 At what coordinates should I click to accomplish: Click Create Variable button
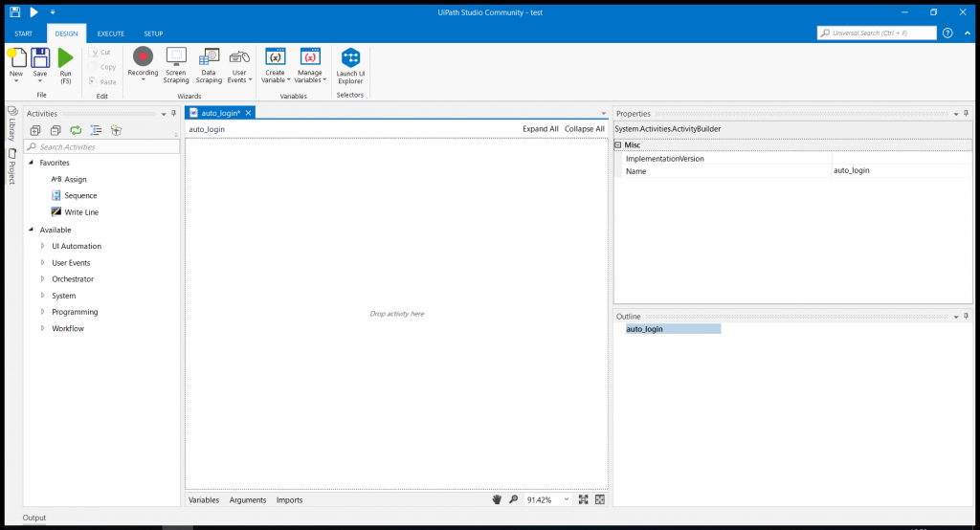click(x=275, y=66)
